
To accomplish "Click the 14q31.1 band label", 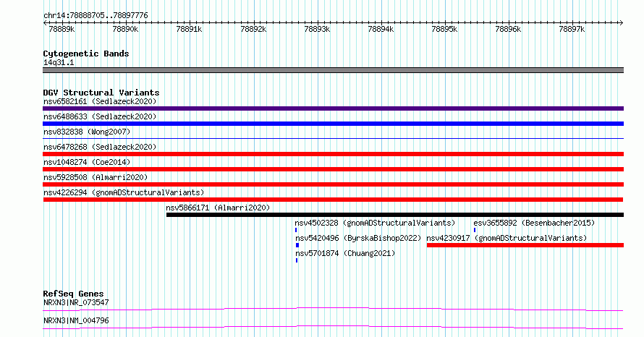I will [59, 63].
